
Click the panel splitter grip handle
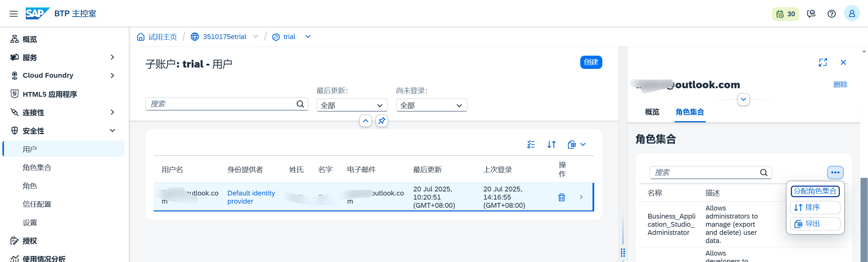tap(623, 253)
